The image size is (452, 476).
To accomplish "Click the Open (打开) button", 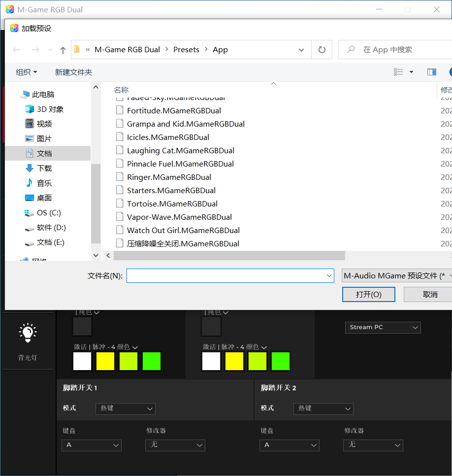I will [368, 294].
